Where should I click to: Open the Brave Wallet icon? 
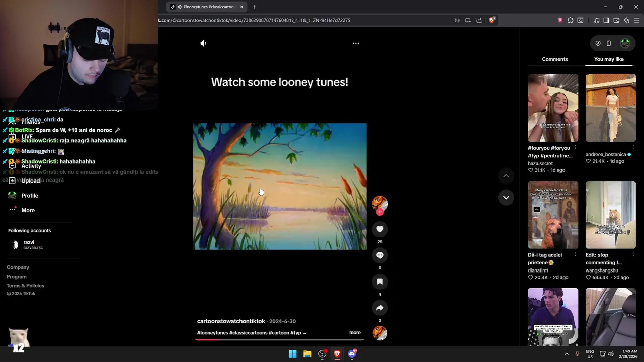click(616, 20)
